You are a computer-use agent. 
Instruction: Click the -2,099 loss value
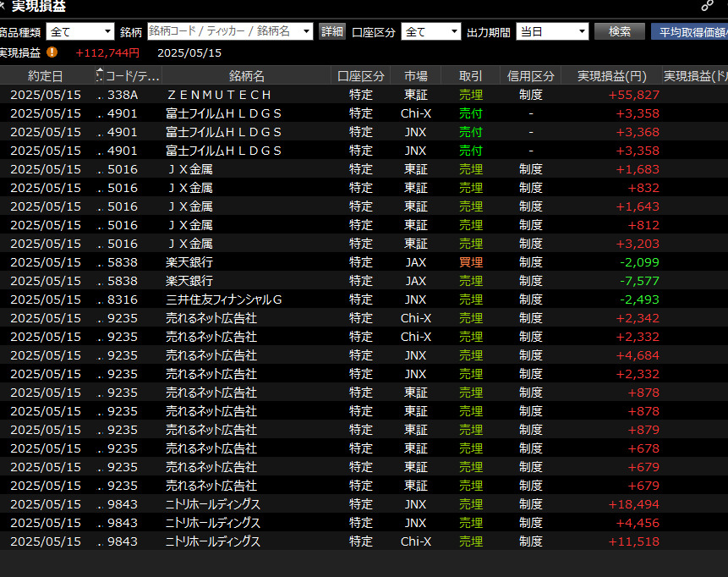639,262
